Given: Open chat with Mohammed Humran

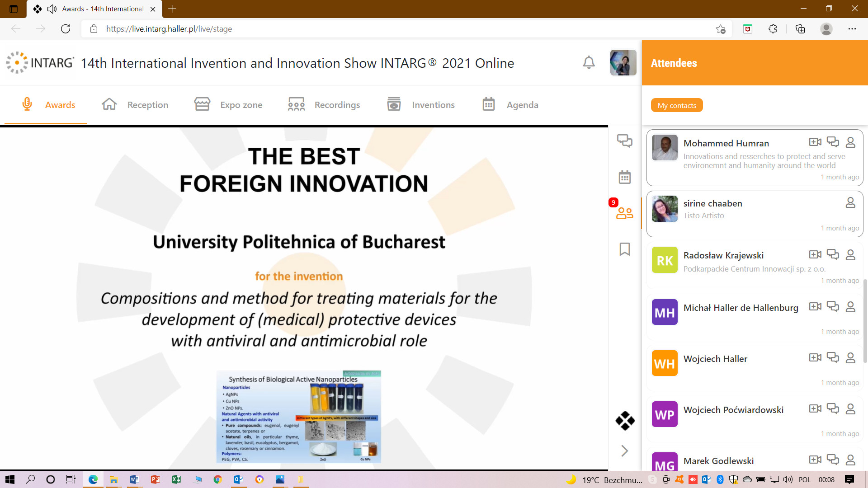Looking at the screenshot, I should [833, 142].
